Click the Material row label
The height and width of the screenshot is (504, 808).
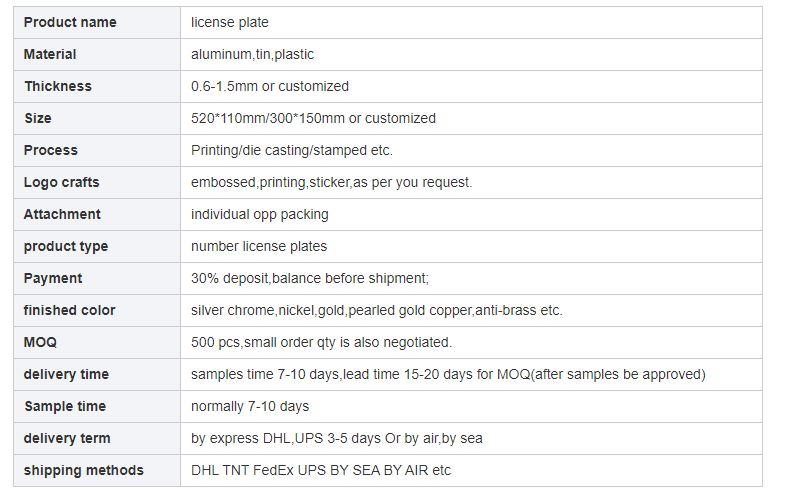click(x=50, y=55)
